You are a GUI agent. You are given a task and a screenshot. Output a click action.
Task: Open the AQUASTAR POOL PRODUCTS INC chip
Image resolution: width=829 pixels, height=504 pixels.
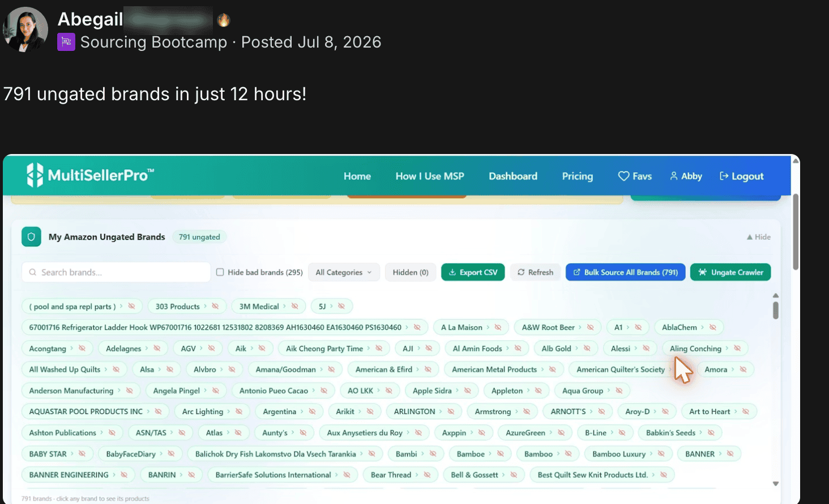click(x=95, y=412)
